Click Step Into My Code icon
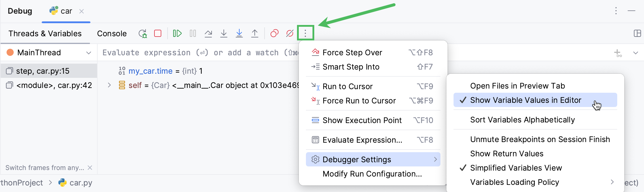The width and height of the screenshot is (644, 192). (x=239, y=33)
